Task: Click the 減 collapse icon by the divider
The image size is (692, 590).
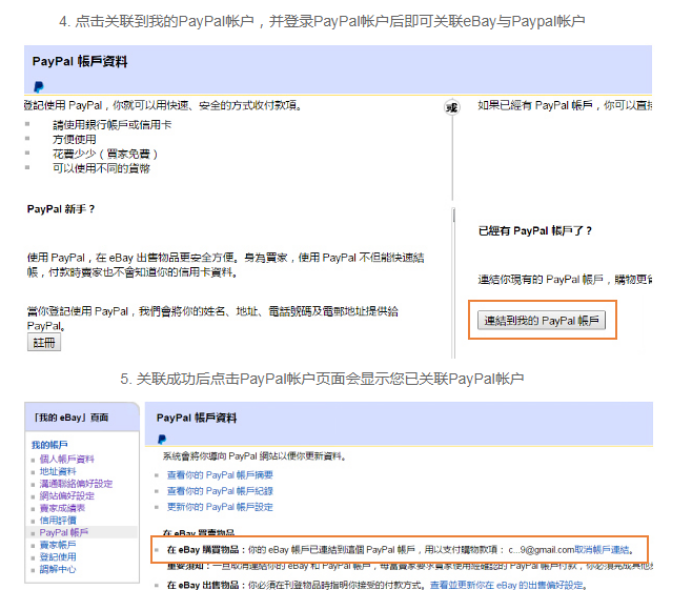Action: point(451,107)
